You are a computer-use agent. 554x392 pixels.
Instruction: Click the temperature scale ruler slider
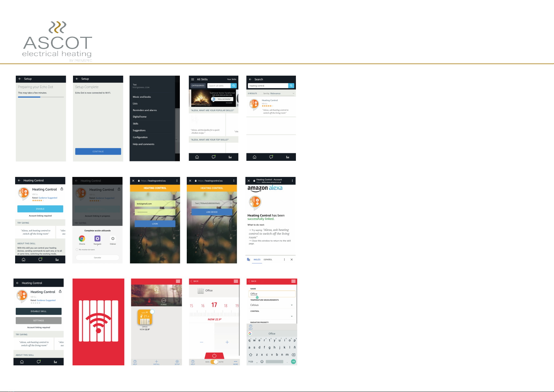point(214,313)
